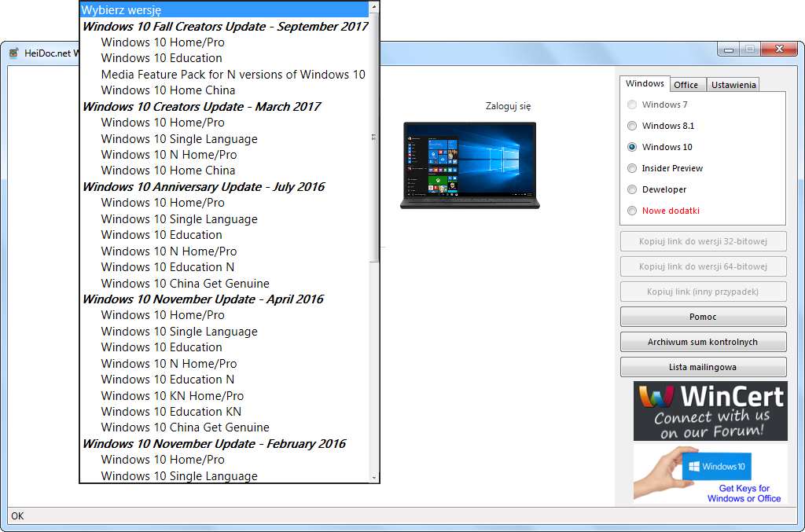
Task: Click Windows 10 Anniversary Update July 2016 header
Action: click(224, 187)
